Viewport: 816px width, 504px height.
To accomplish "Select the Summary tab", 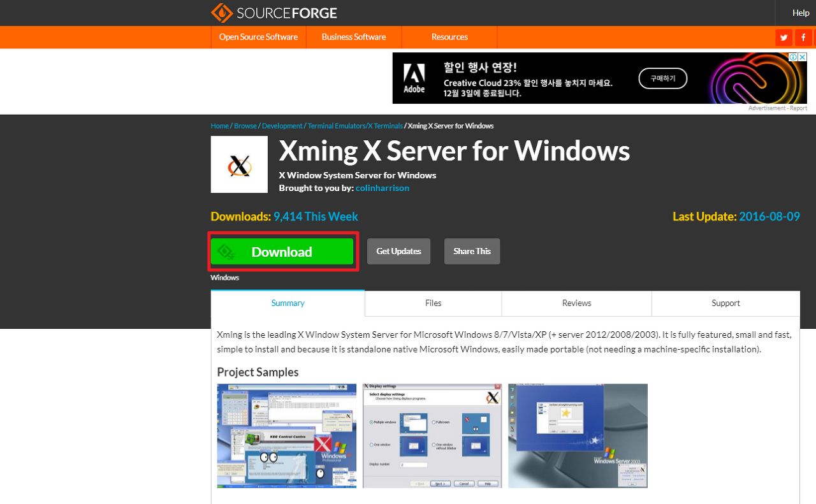I will coord(288,303).
